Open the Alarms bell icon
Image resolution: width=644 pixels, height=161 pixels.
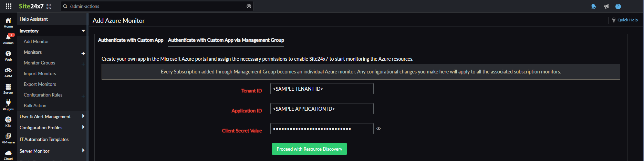8,37
